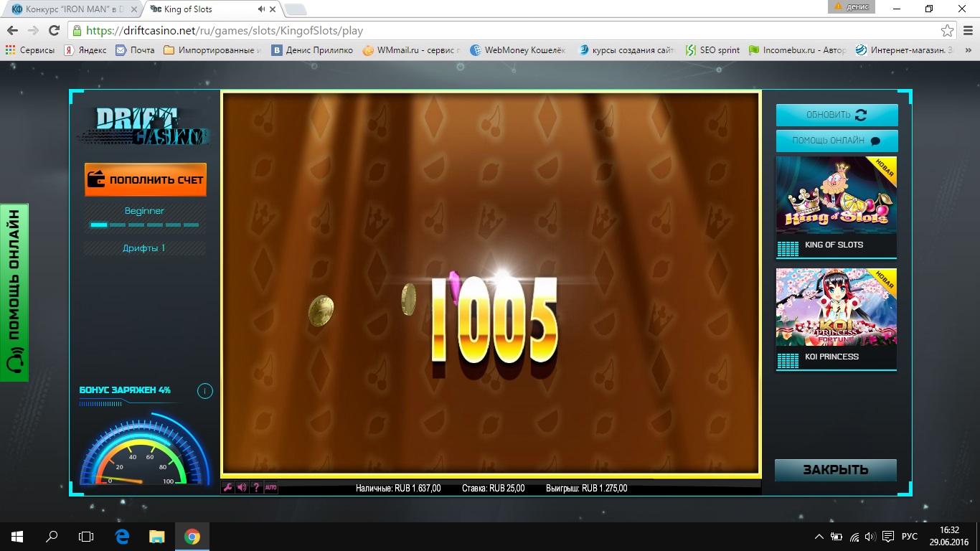The image size is (980, 551).
Task: Open the Koi Princess game thumbnail
Action: [x=837, y=307]
